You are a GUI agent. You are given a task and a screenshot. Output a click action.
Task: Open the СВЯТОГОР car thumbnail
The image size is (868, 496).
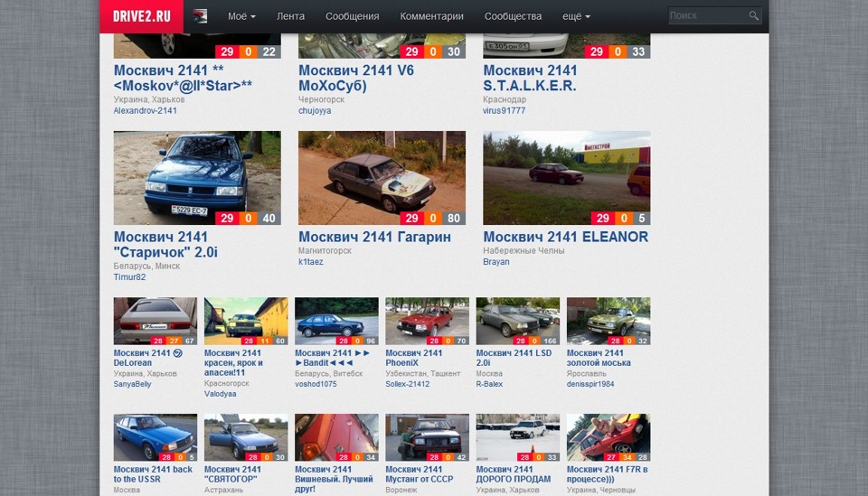pyautogui.click(x=246, y=437)
